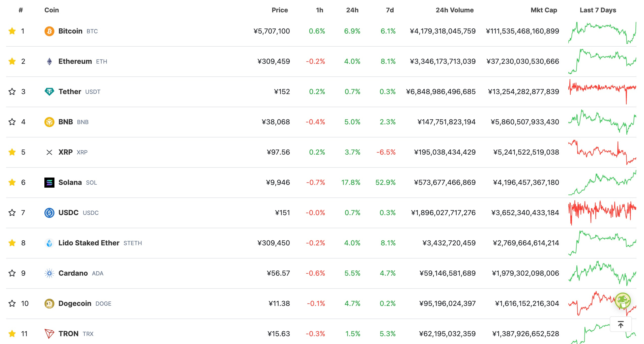Open Bitcoin's 7-day sparkline chart
The width and height of the screenshot is (644, 344).
(602, 33)
